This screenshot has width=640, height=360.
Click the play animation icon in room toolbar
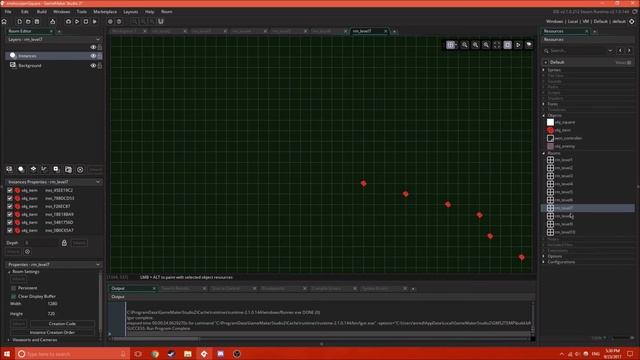coord(518,45)
